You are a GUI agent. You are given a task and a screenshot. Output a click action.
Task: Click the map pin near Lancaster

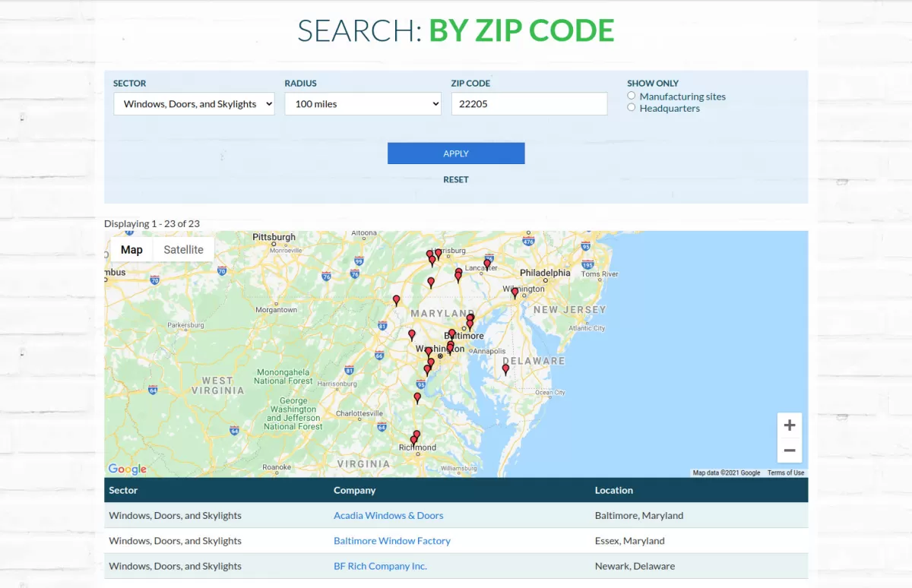point(487,264)
